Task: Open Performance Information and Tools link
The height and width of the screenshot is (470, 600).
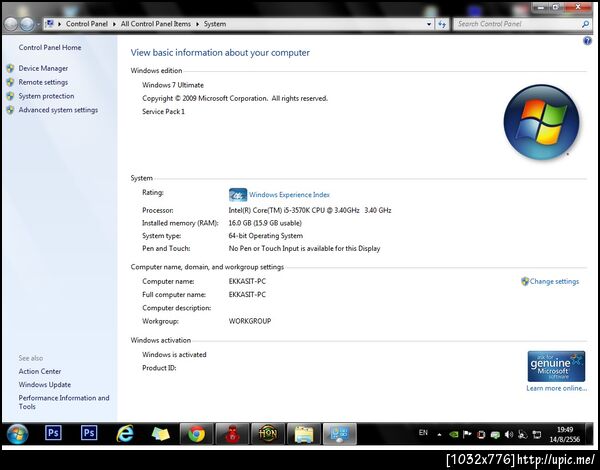Action: 64,402
